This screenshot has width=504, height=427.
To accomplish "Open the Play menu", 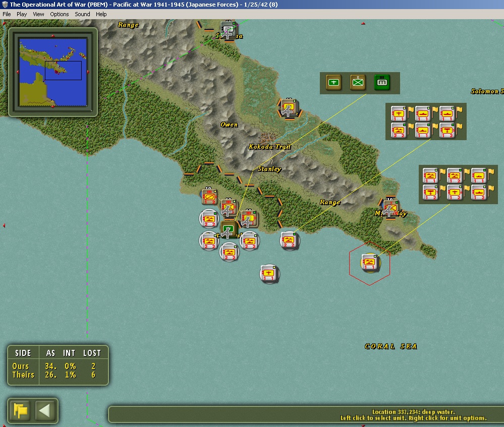I will [22, 14].
